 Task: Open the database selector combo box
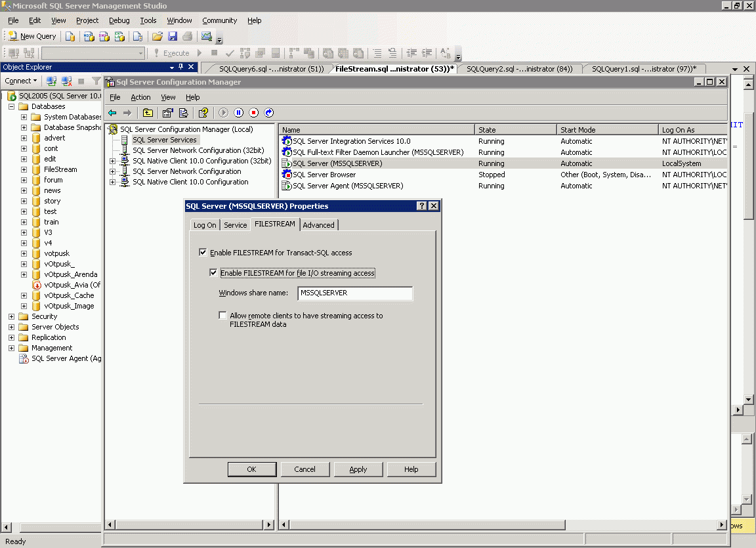[x=93, y=53]
